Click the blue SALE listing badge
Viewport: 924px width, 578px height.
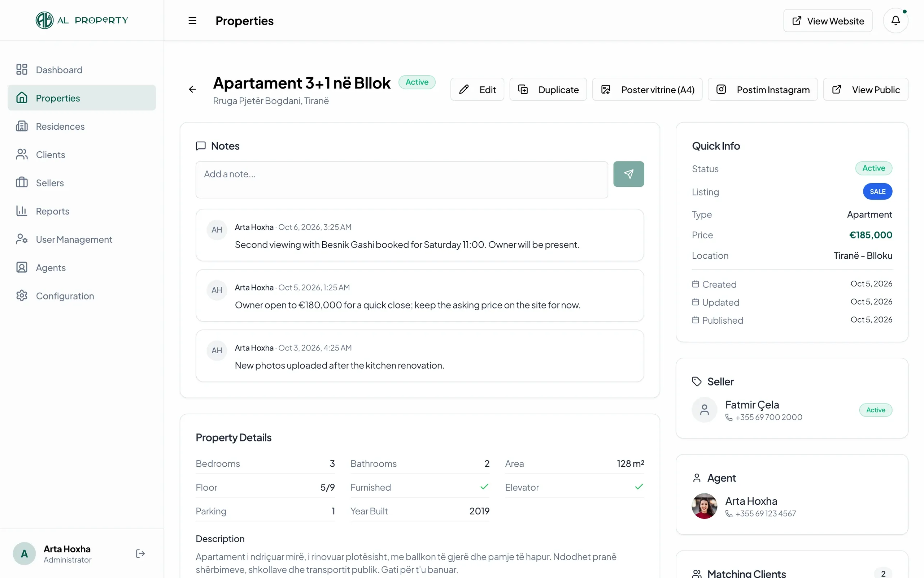(877, 191)
